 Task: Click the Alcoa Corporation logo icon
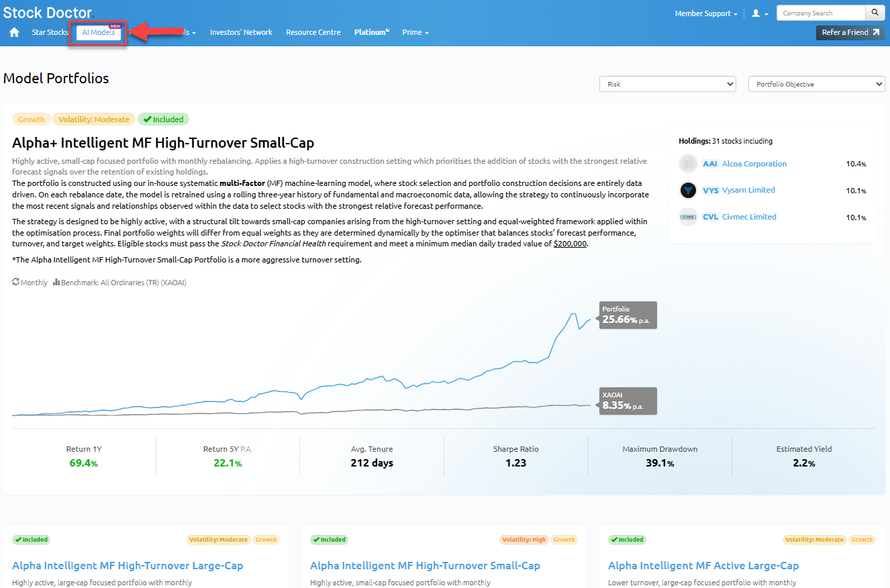click(688, 164)
